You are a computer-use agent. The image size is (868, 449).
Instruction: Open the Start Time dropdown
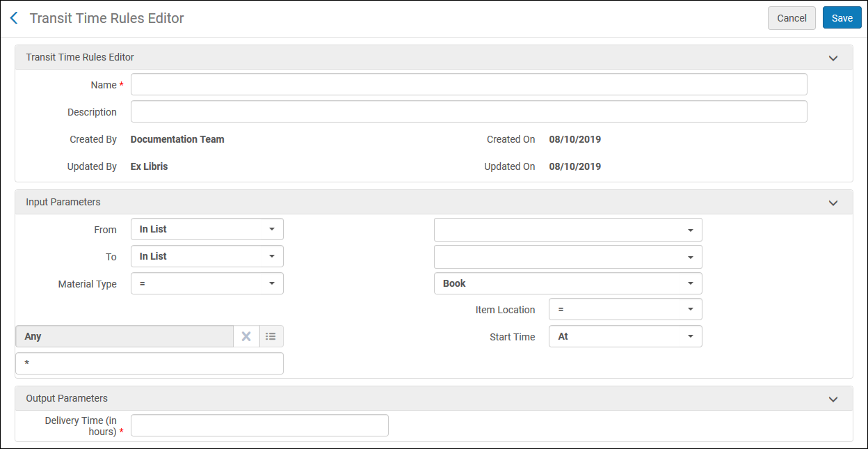[625, 336]
